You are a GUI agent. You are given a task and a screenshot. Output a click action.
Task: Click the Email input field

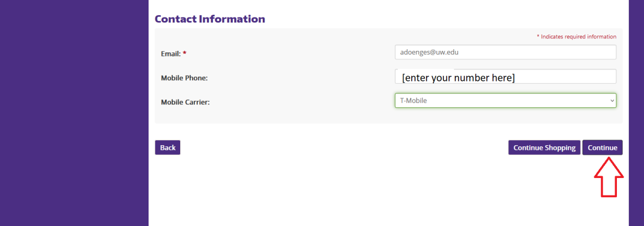[x=505, y=52]
